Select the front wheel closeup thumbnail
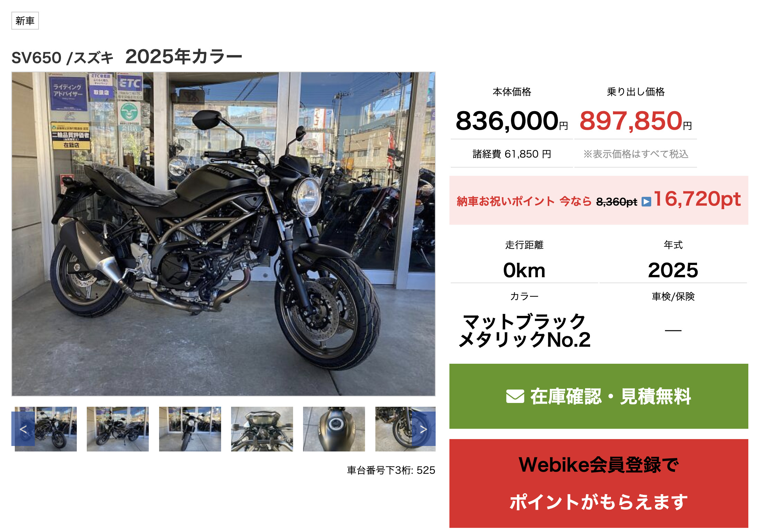 [x=405, y=429]
